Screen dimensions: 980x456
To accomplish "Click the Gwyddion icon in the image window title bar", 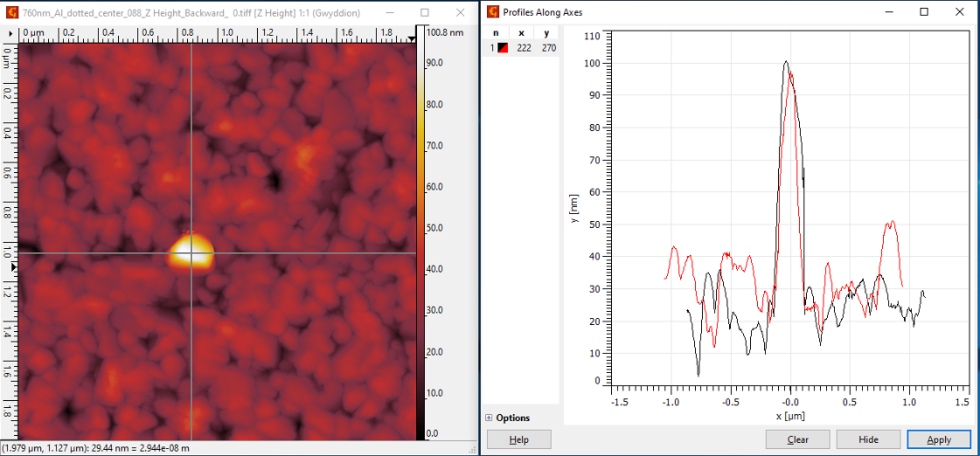I will coord(11,12).
